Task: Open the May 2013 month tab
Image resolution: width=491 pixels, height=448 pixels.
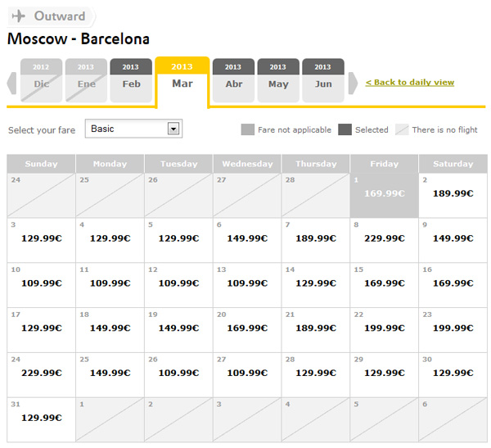Action: click(x=278, y=80)
